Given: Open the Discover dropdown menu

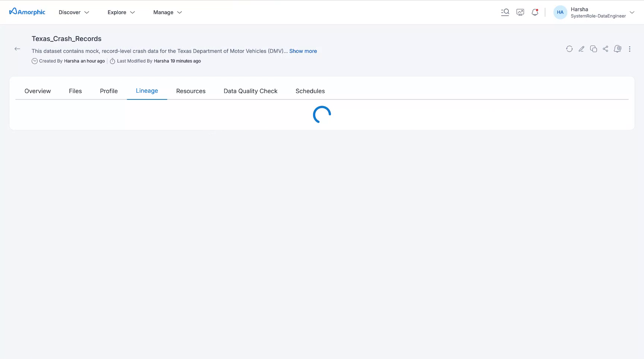Looking at the screenshot, I should [73, 12].
